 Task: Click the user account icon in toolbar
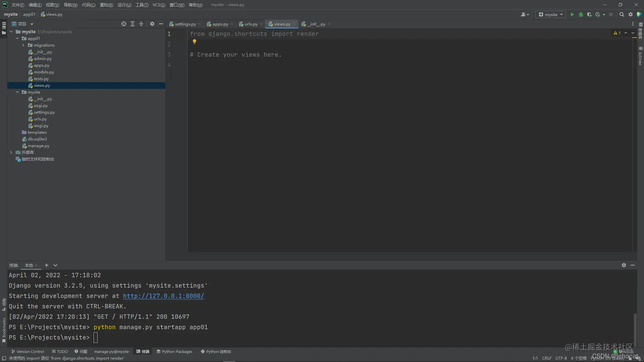(525, 14)
